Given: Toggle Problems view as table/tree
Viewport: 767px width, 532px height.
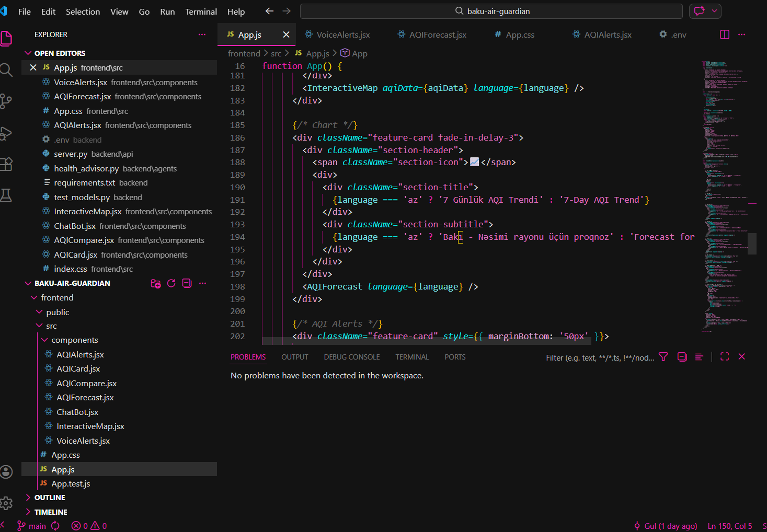Looking at the screenshot, I should pos(699,357).
